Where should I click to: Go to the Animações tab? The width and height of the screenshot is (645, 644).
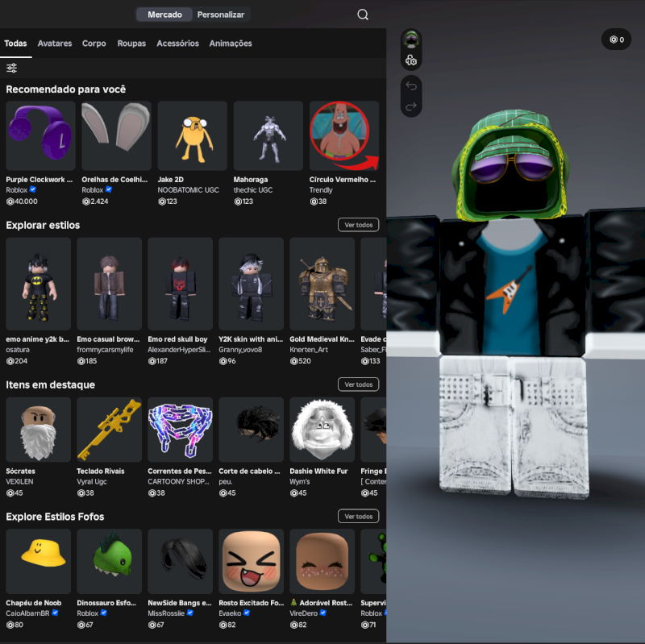[231, 44]
